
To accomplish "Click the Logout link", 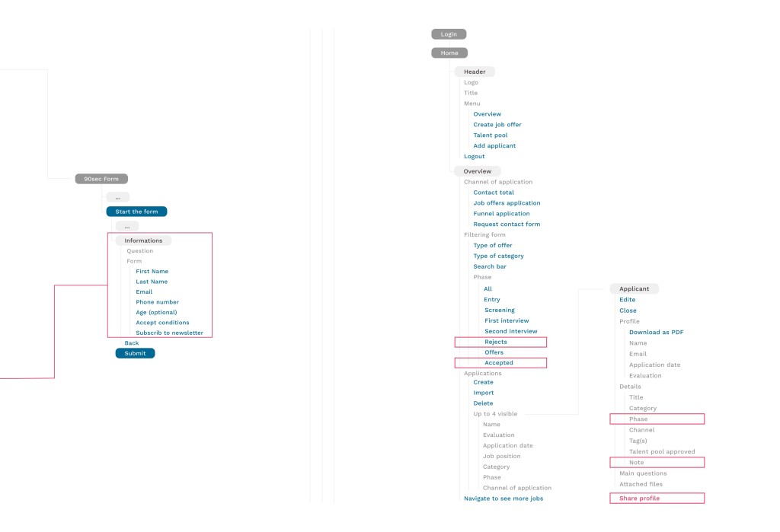I will point(474,157).
